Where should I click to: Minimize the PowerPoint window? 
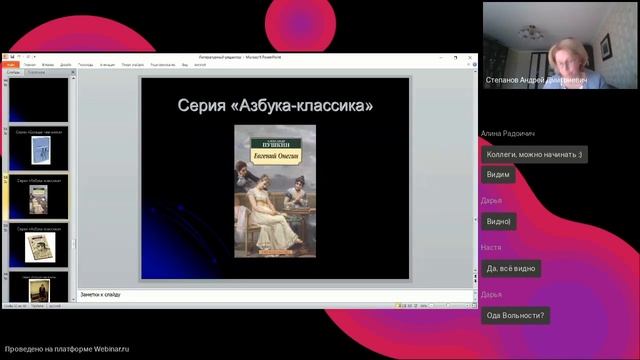click(441, 58)
